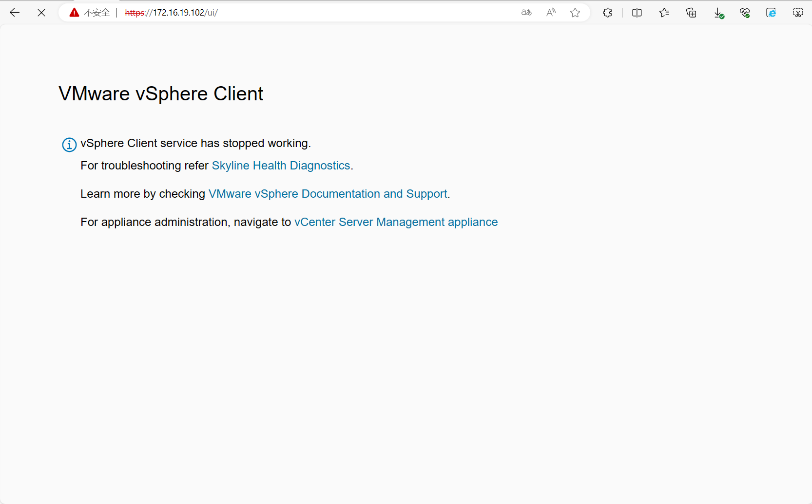Open the Collections panel

(691, 13)
